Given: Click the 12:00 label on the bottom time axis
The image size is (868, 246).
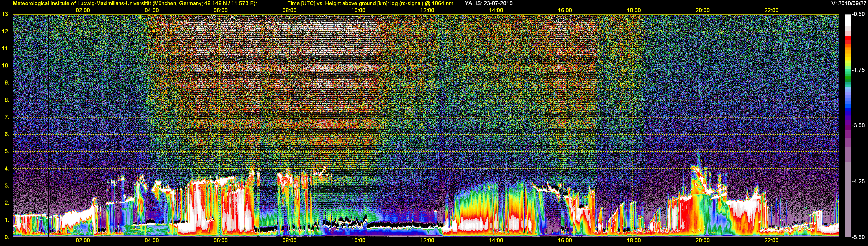Looking at the screenshot, I should click(427, 241).
